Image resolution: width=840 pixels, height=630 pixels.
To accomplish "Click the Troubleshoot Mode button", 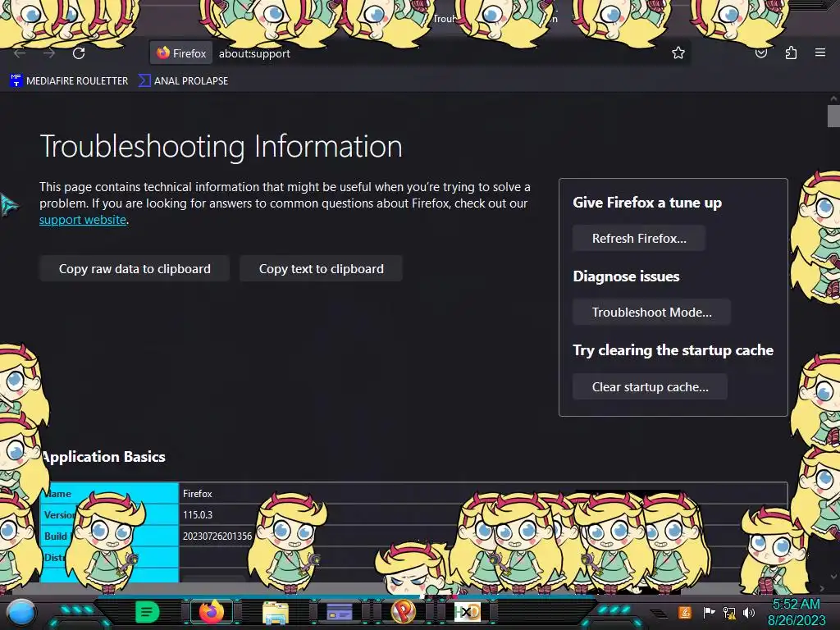I will tap(651, 313).
